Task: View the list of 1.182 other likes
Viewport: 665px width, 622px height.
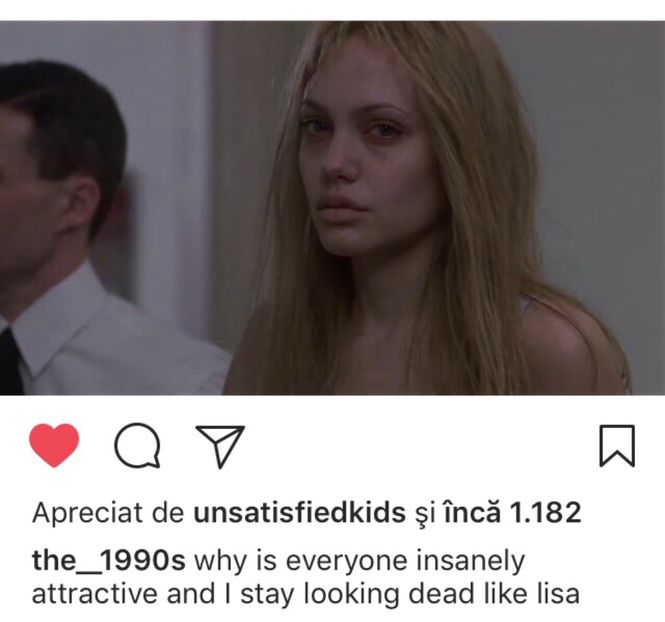Action: pyautogui.click(x=512, y=512)
